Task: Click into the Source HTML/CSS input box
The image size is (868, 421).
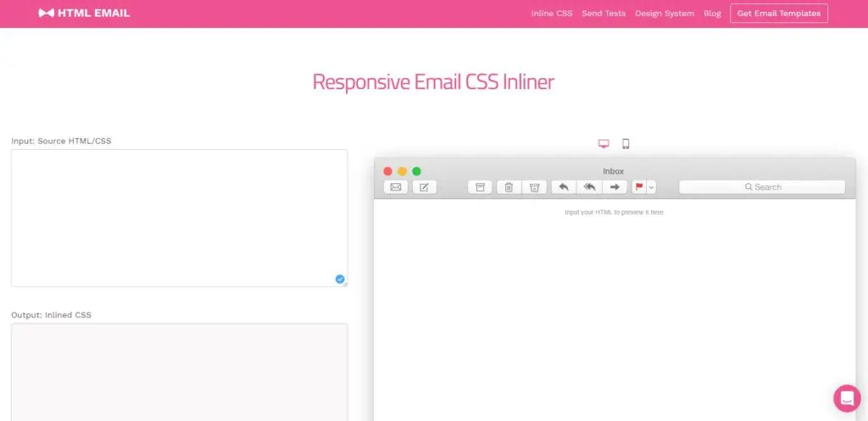Action: click(x=179, y=218)
